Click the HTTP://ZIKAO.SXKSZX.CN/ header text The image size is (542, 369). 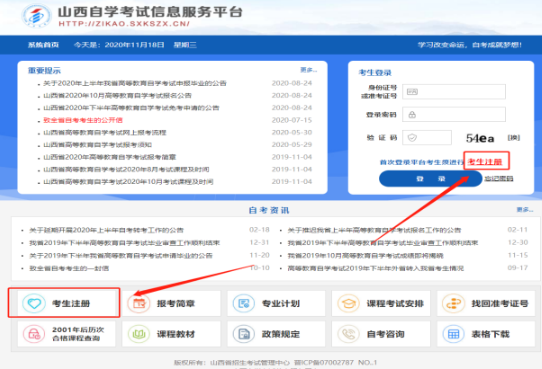124,23
